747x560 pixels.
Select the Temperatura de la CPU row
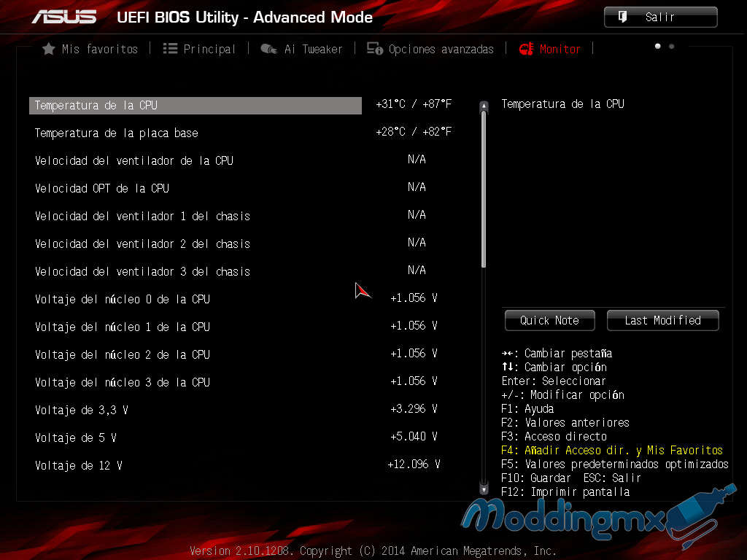pos(196,106)
